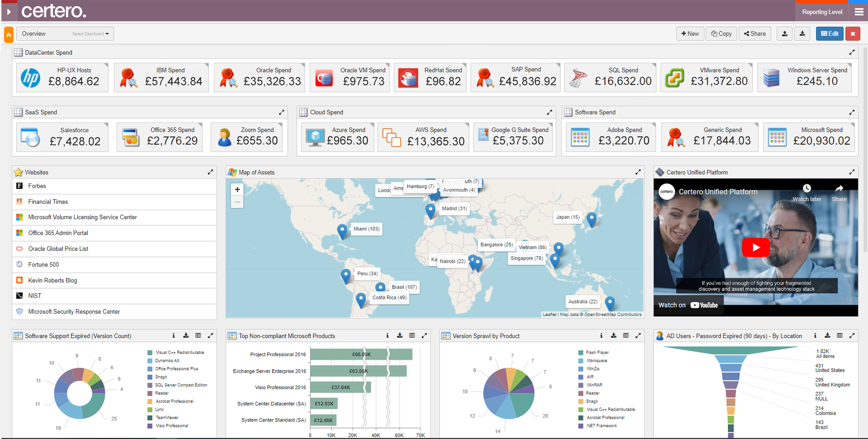
Task: Open the AWS Spend tile
Action: point(424,137)
